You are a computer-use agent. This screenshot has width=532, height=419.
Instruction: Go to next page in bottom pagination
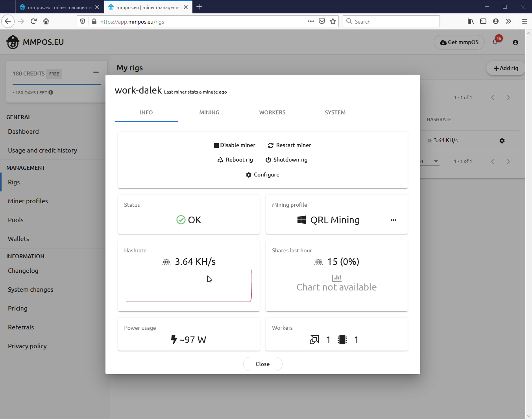508,162
